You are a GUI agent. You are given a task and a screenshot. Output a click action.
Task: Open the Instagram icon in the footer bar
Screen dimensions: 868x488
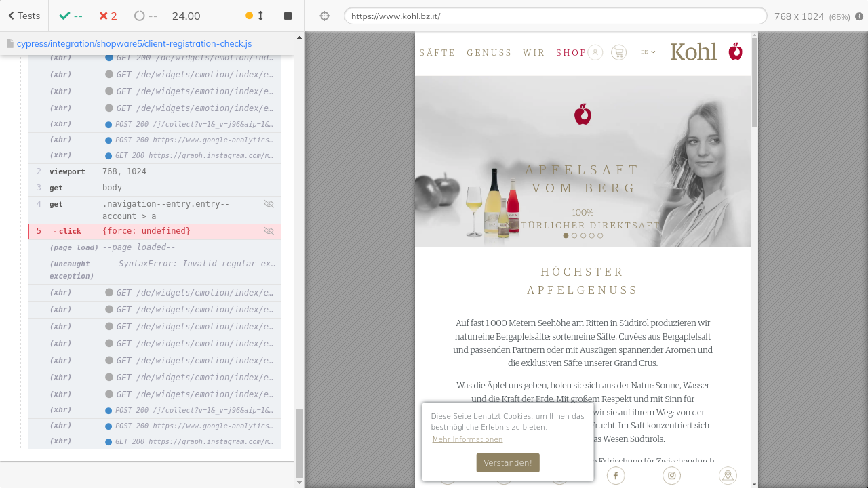(x=672, y=476)
